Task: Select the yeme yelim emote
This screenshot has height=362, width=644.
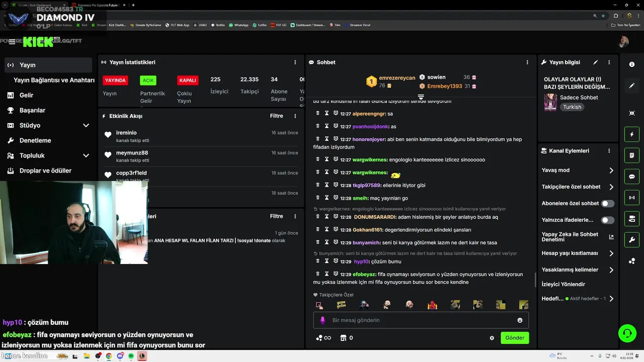Action: point(341,305)
